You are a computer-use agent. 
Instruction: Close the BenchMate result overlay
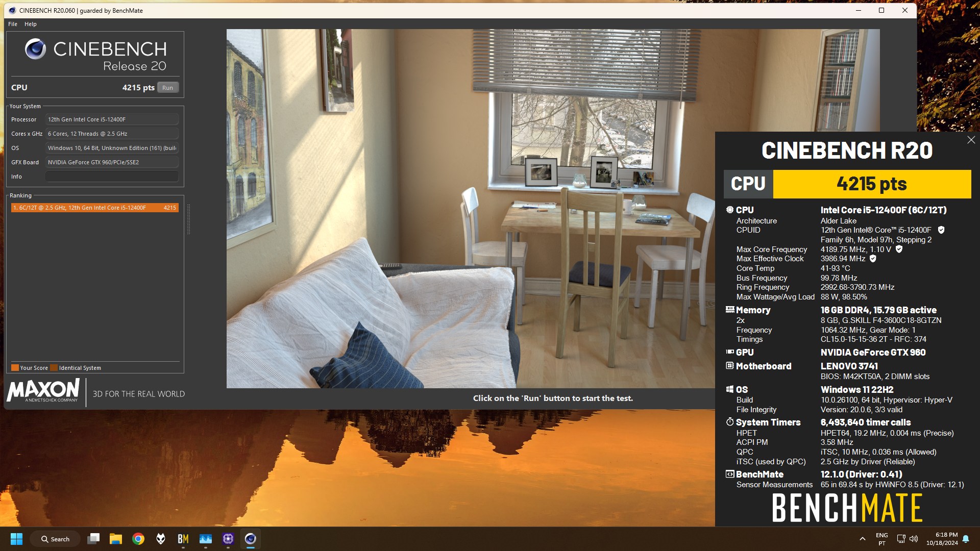pyautogui.click(x=971, y=140)
